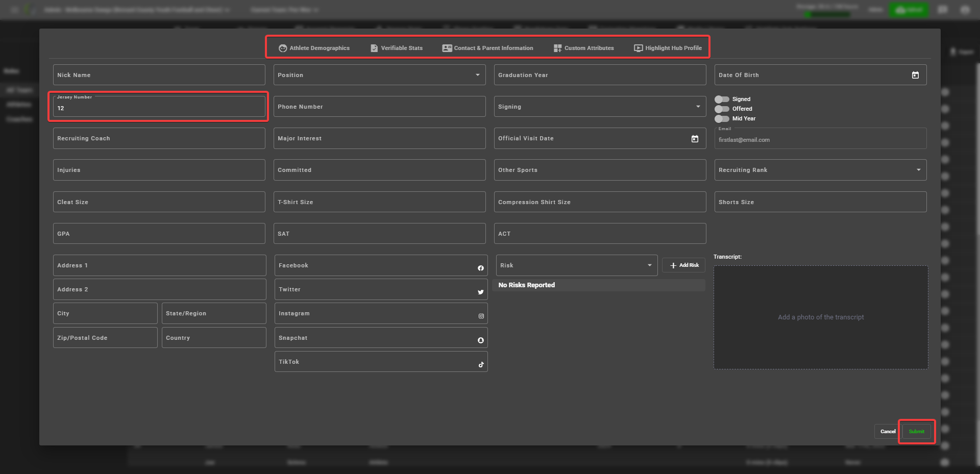The width and height of the screenshot is (980, 474).
Task: Click the Other Sports field
Action: (x=600, y=170)
